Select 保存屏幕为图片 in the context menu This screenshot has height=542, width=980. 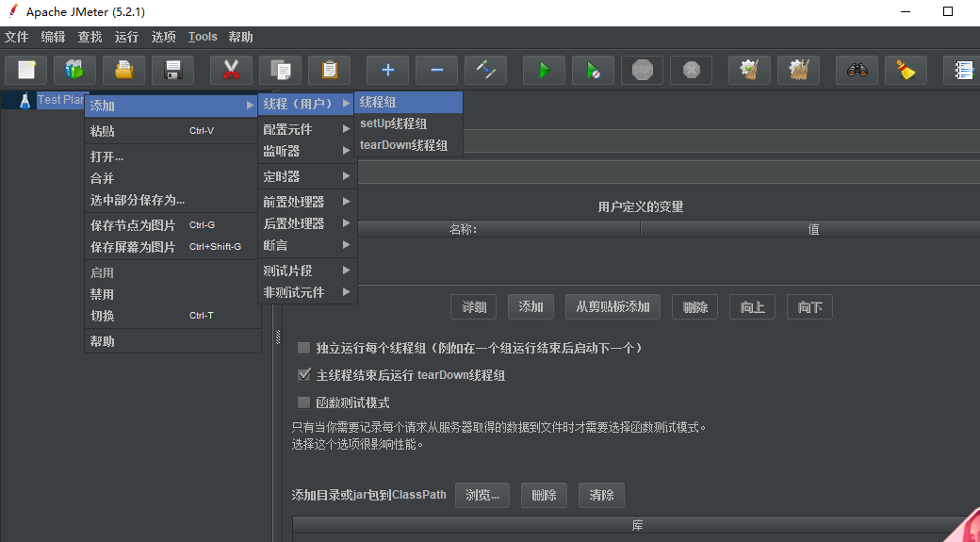171,247
